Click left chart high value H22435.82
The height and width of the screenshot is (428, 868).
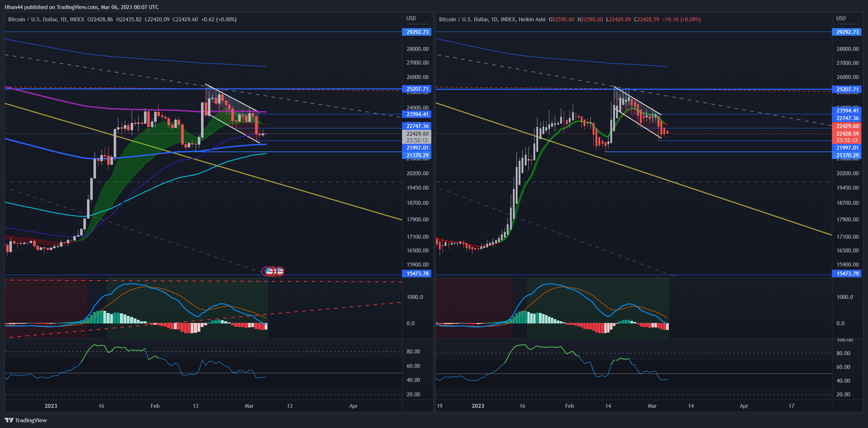click(129, 19)
